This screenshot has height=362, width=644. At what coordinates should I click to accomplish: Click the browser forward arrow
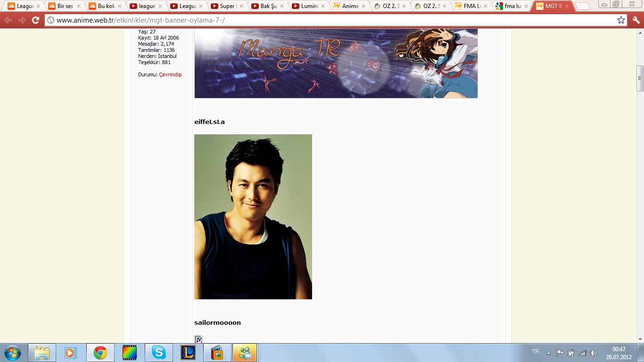[22, 20]
